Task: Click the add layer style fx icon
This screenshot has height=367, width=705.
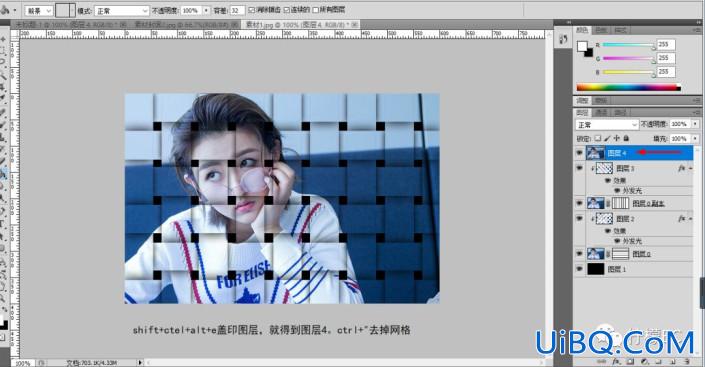Action: 617,361
